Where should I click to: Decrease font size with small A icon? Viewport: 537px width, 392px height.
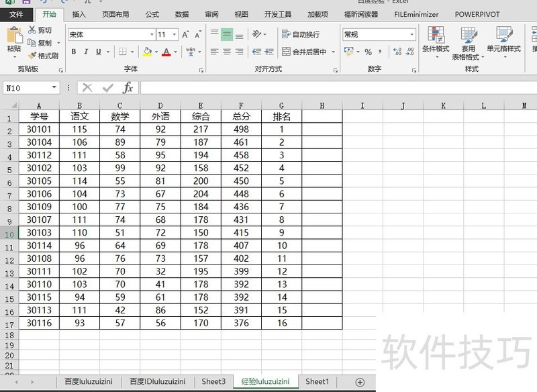[198, 35]
